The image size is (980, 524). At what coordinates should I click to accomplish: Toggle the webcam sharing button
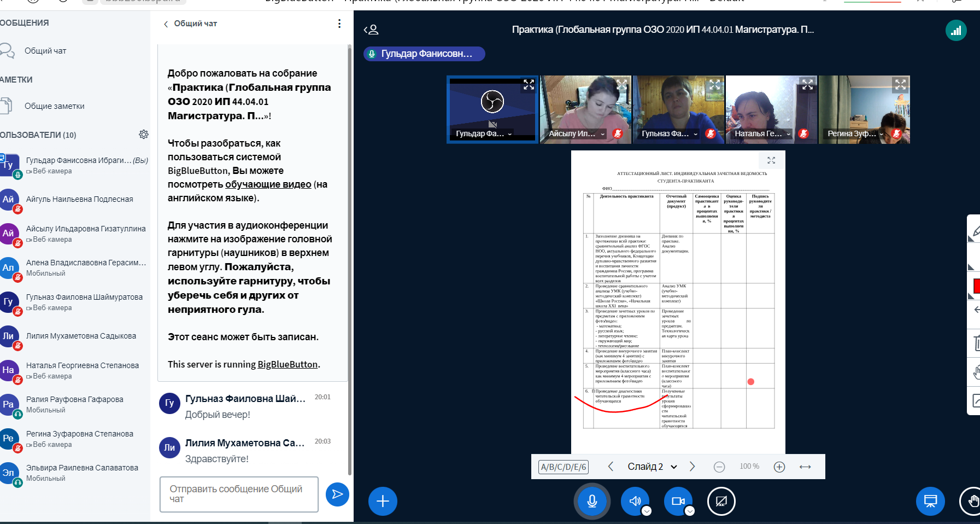[x=678, y=501]
